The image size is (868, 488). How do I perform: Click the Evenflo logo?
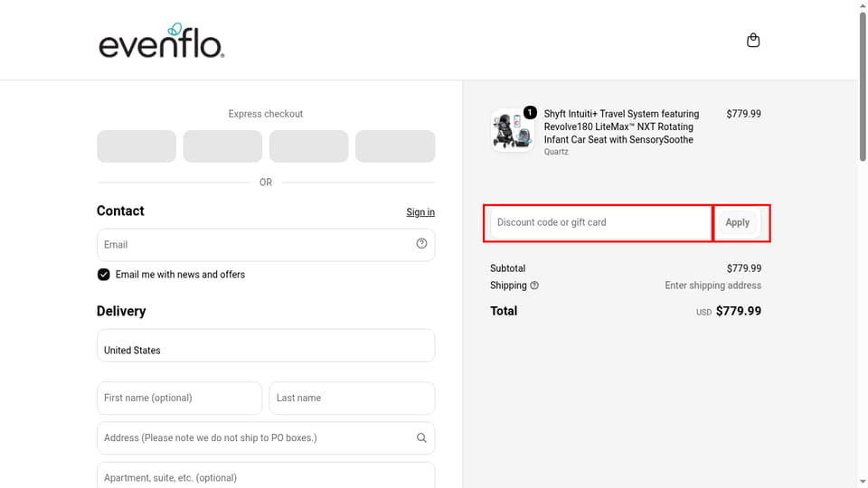pyautogui.click(x=162, y=41)
